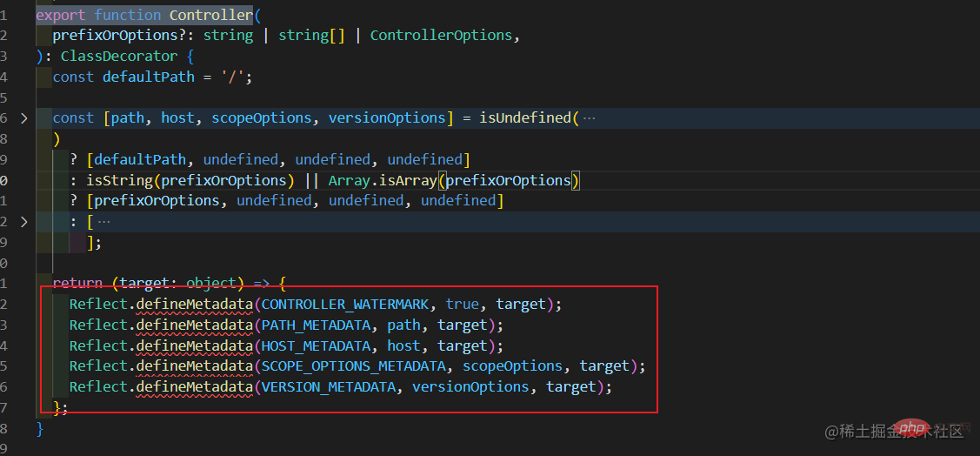
Task: Click scopeOptions argument in defineMetadata call
Action: coord(512,365)
